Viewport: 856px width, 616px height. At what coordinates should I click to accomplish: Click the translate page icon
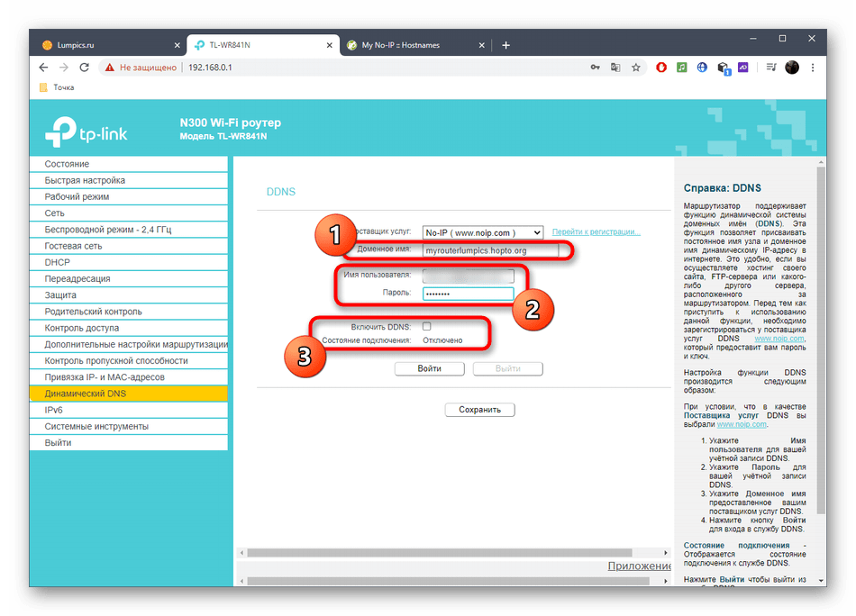click(615, 68)
